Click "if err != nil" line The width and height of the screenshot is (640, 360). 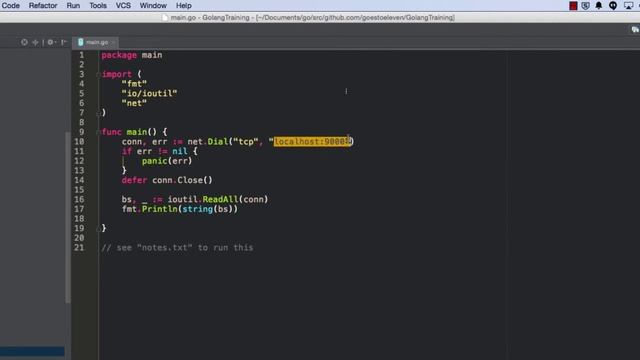point(159,151)
